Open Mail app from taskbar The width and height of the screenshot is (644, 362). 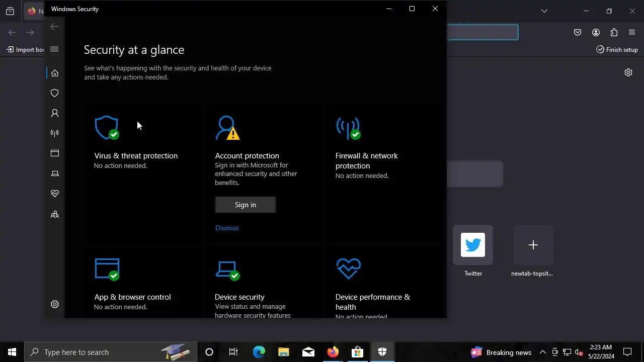(x=308, y=352)
